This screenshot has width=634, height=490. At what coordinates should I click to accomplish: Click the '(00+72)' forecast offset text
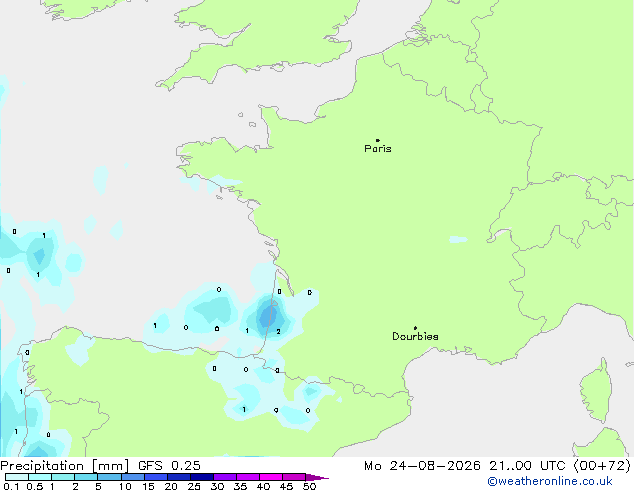(602, 466)
